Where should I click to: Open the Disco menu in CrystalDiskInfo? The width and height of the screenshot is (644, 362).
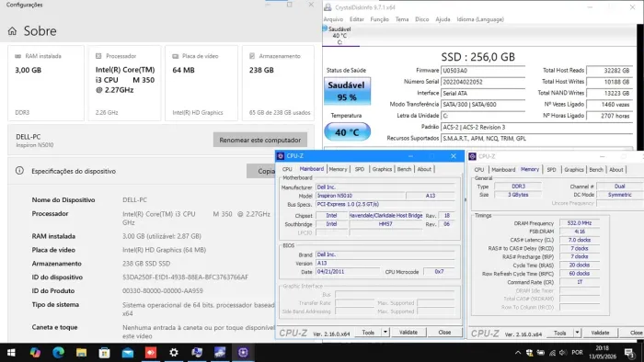pyautogui.click(x=421, y=19)
